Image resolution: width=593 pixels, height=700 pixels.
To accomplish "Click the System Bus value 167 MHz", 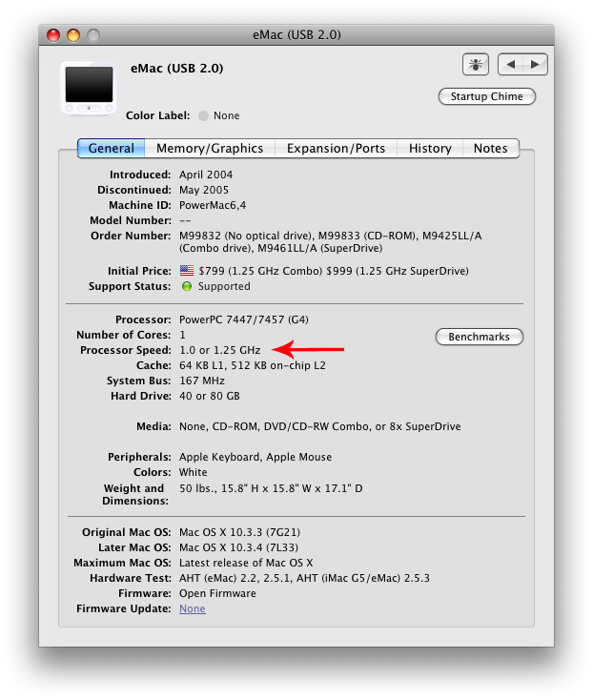I will point(202,381).
